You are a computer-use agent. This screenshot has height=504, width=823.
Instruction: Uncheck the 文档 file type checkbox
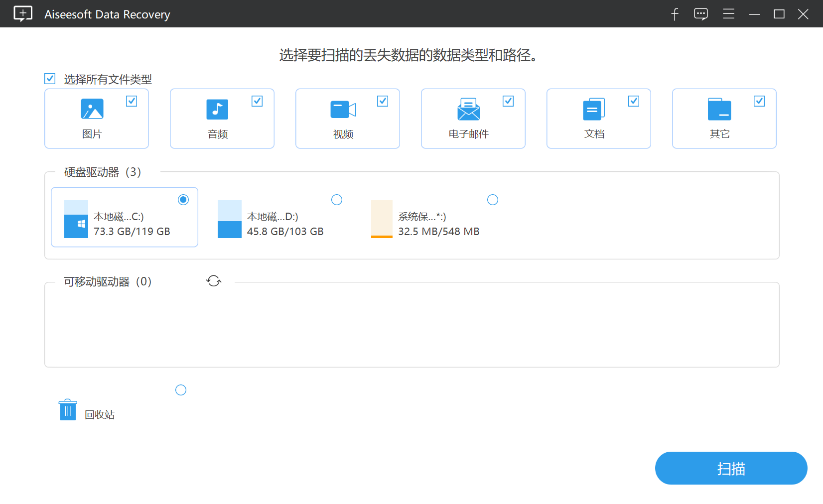[634, 101]
